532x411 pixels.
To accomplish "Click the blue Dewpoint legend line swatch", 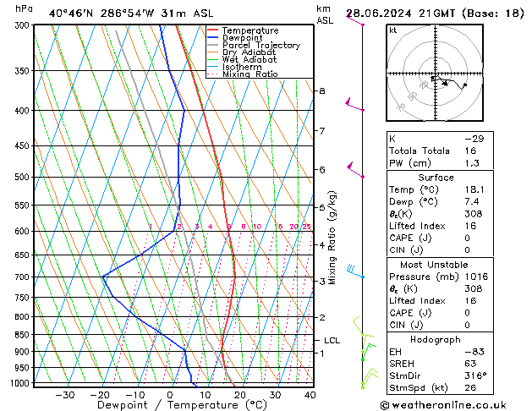I will pyautogui.click(x=213, y=37).
